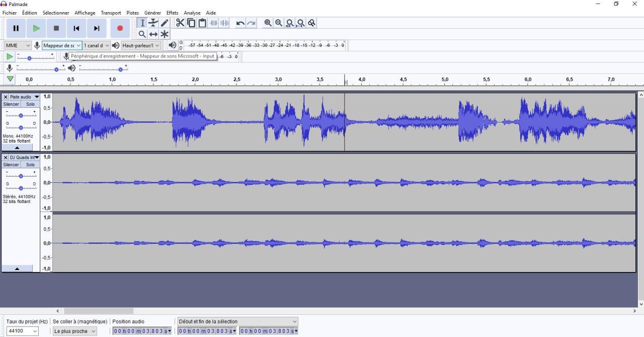The image size is (644, 337).
Task: Select the Envelope tool
Action: (153, 23)
